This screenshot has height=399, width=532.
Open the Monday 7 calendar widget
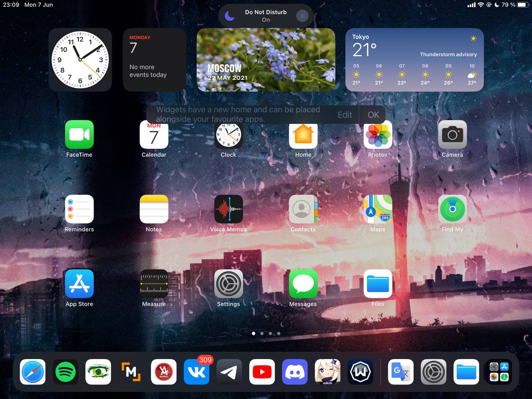point(155,60)
